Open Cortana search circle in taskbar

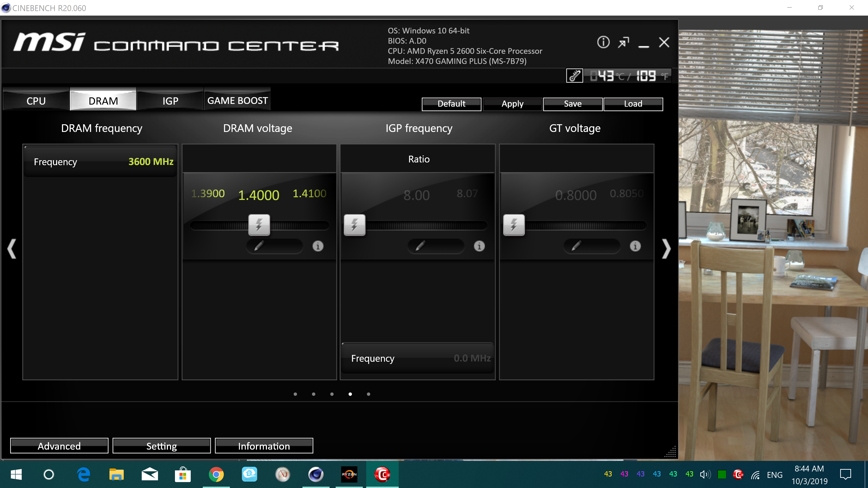coord(49,474)
